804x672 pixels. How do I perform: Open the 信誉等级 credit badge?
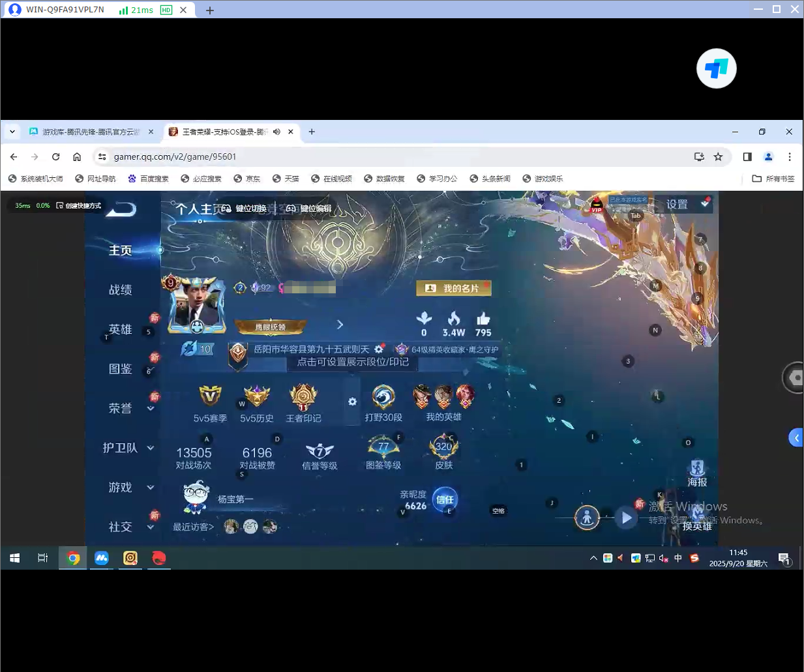[320, 456]
